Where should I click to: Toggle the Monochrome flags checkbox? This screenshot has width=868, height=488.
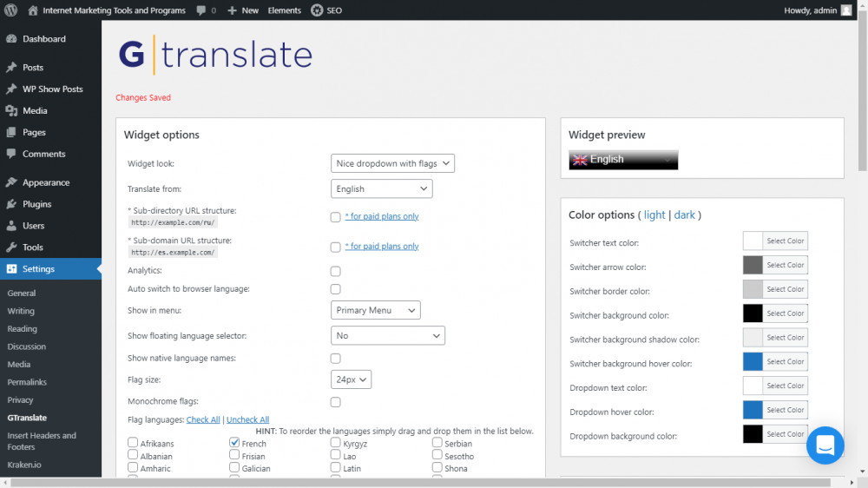(335, 401)
